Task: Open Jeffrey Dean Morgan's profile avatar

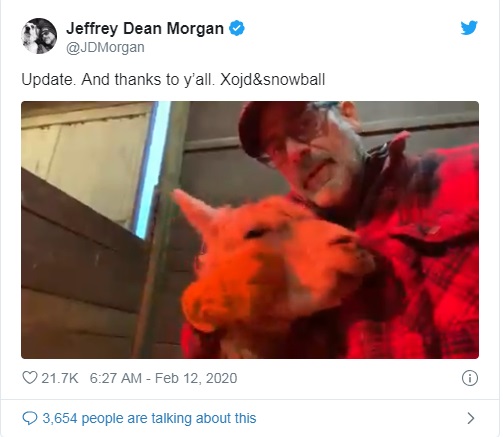Action: (39, 36)
